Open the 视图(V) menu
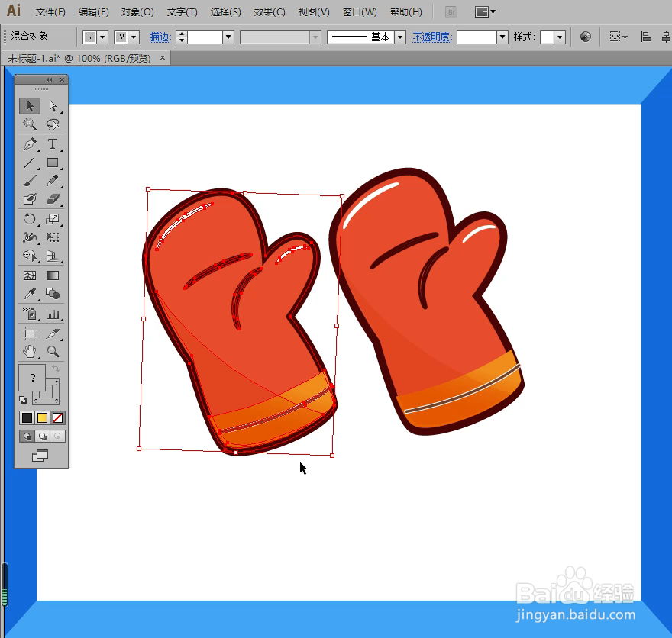This screenshot has height=638, width=672. point(314,12)
